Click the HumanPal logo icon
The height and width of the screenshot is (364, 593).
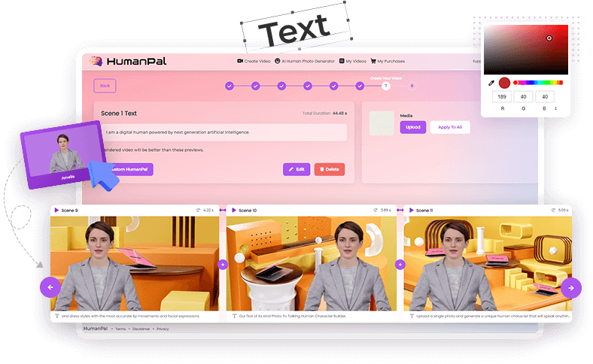(96, 61)
